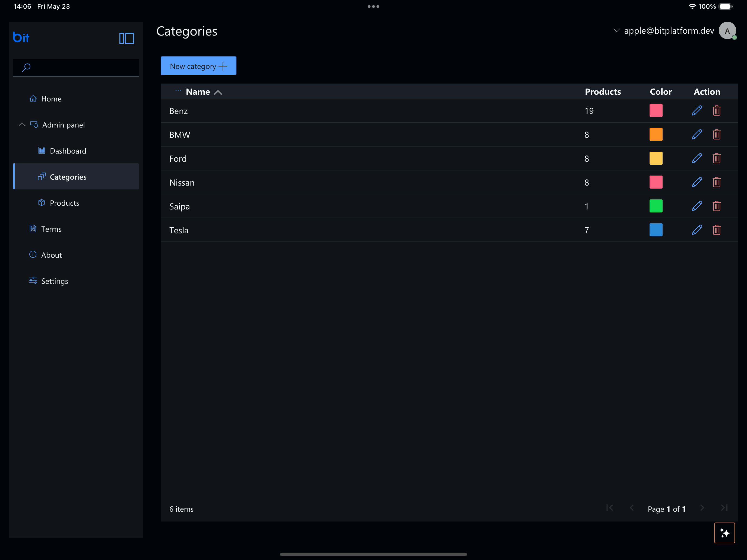The width and height of the screenshot is (747, 560).
Task: Edit the Saipa category
Action: coord(697,206)
